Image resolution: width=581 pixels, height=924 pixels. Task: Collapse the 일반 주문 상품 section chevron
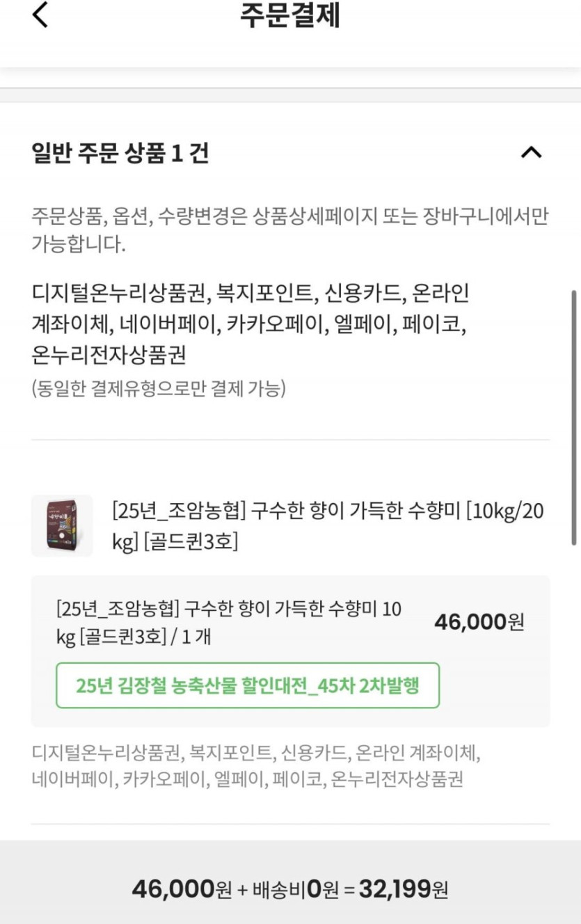click(x=531, y=152)
